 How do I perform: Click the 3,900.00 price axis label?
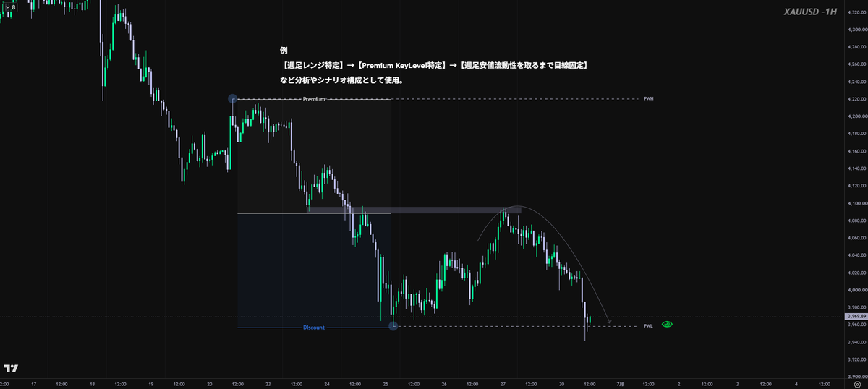[857, 377]
